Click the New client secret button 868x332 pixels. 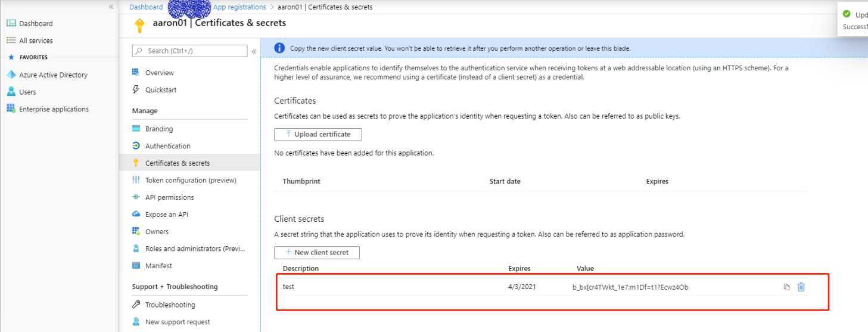pos(317,252)
